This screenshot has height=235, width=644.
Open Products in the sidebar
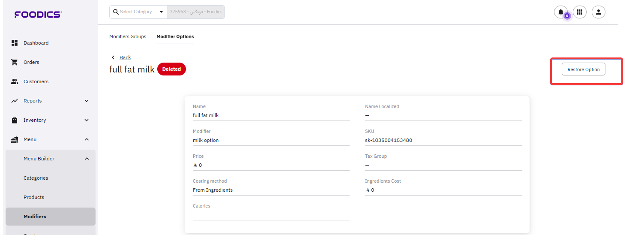(x=34, y=197)
